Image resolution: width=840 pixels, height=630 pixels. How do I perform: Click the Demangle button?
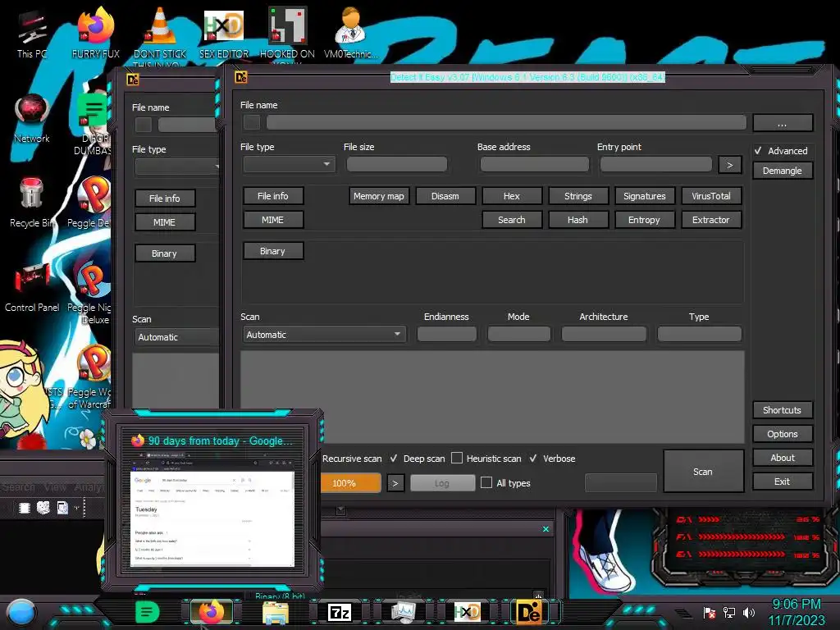coord(783,171)
